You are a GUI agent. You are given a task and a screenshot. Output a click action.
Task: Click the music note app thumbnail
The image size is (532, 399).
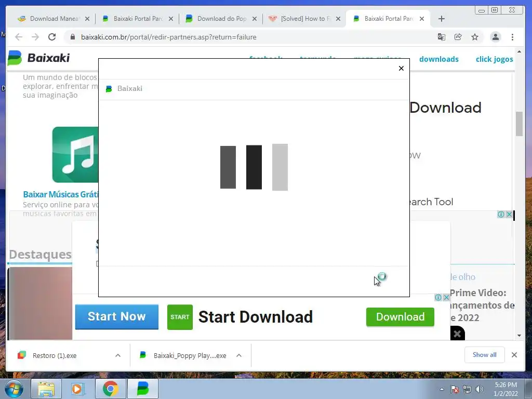point(75,155)
